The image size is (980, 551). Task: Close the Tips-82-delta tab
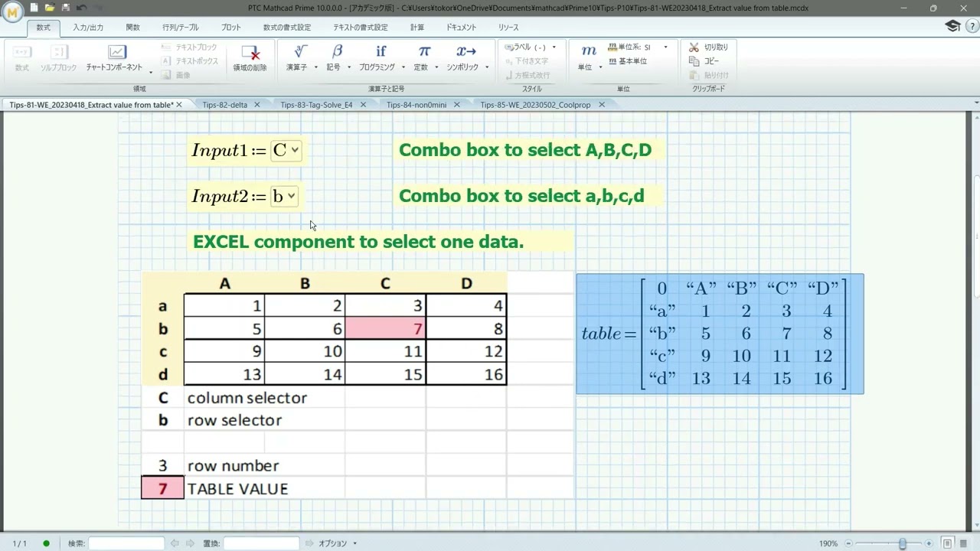tap(256, 105)
